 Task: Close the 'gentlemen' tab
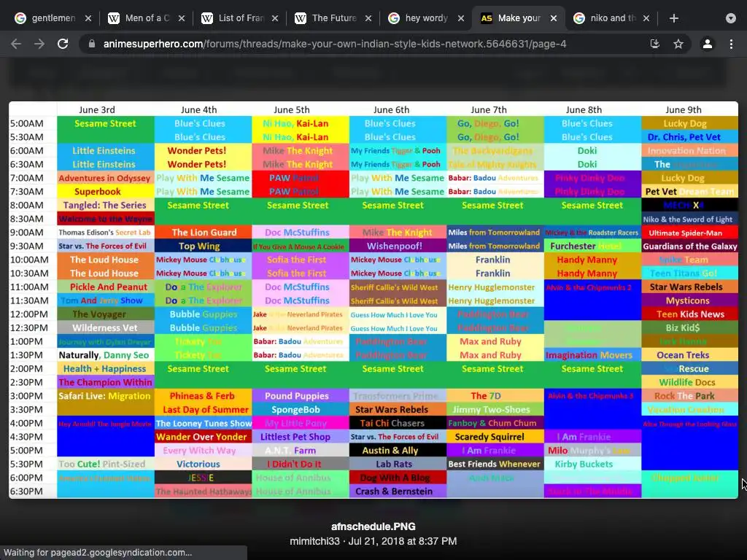(x=88, y=18)
